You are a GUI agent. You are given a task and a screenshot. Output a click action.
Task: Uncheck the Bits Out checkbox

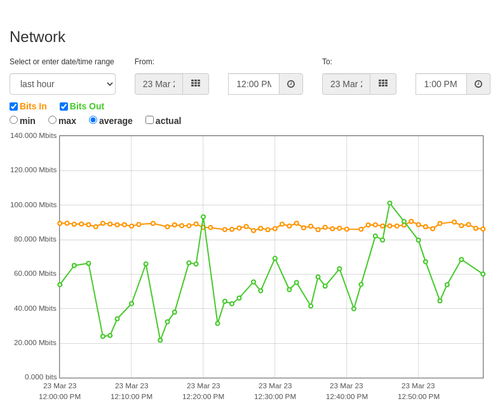pos(64,106)
